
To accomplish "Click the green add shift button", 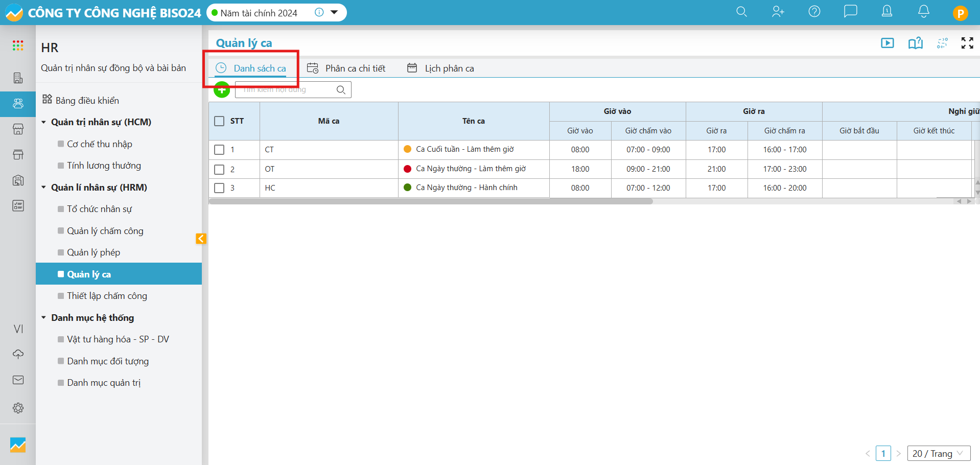I will [222, 90].
